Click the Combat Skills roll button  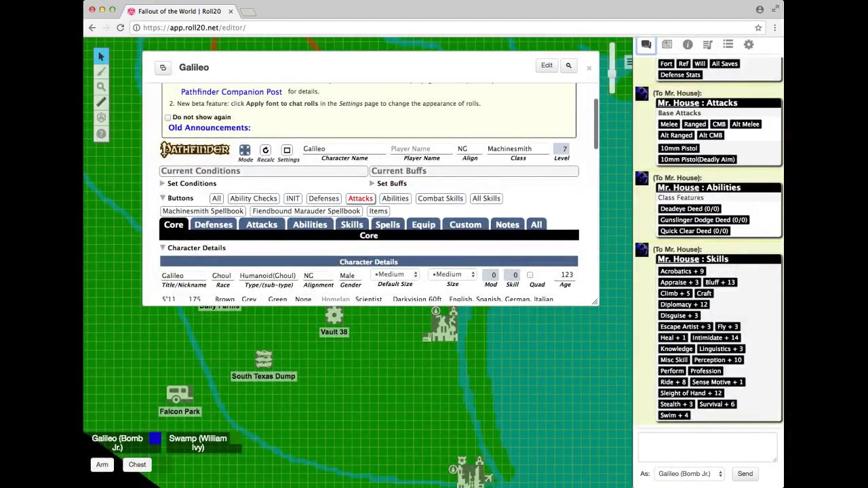440,199
